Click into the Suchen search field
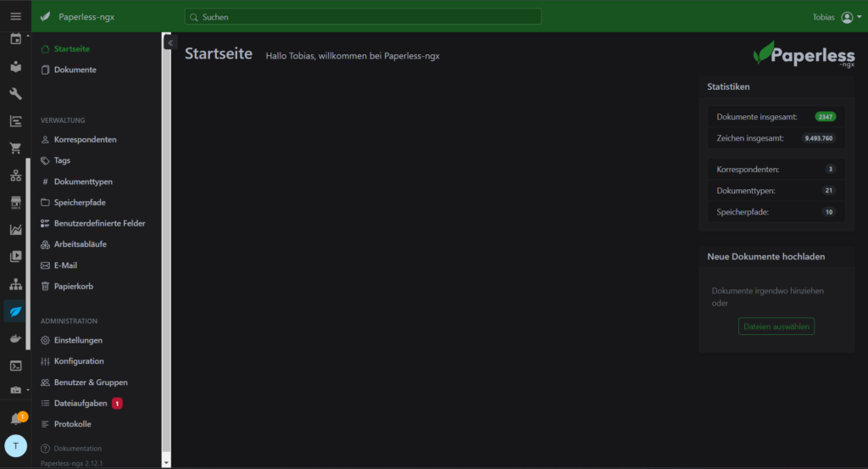The height and width of the screenshot is (469, 868). 363,17
